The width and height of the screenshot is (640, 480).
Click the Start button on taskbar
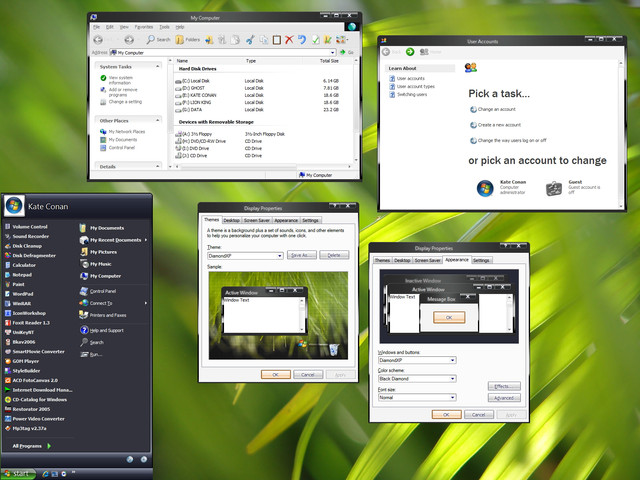[18, 474]
